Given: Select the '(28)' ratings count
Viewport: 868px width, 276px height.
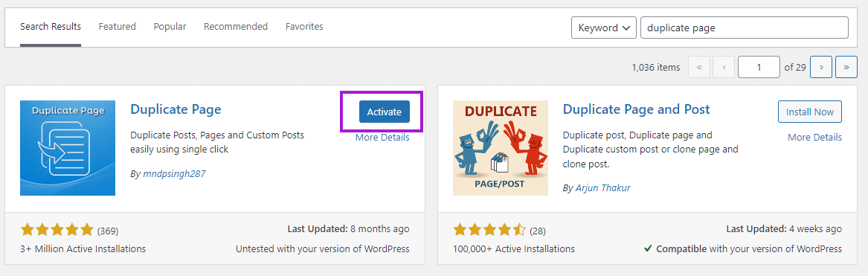Looking at the screenshot, I should (538, 231).
